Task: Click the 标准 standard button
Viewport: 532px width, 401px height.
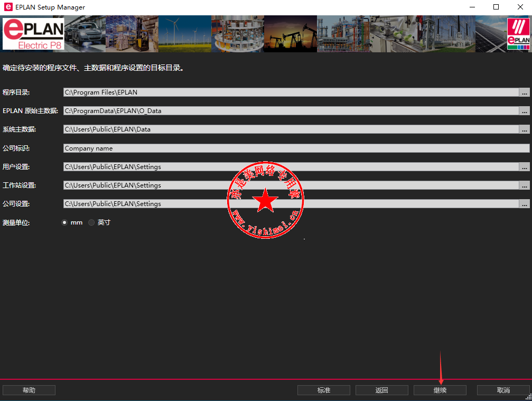Action: (x=324, y=390)
